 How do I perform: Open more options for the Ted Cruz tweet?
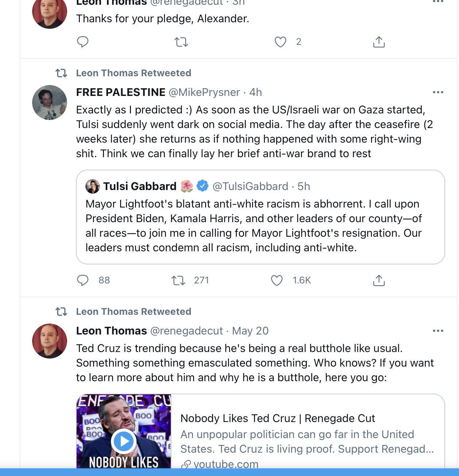[438, 331]
